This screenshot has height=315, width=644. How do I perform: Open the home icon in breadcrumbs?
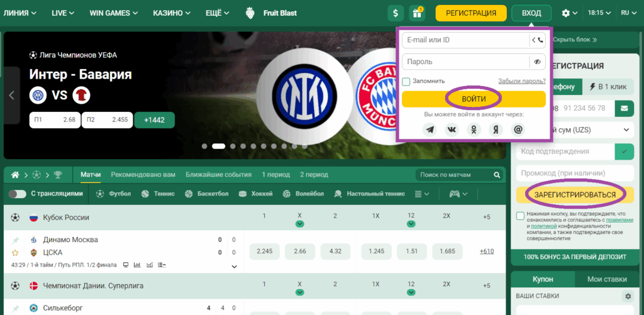pos(16,175)
